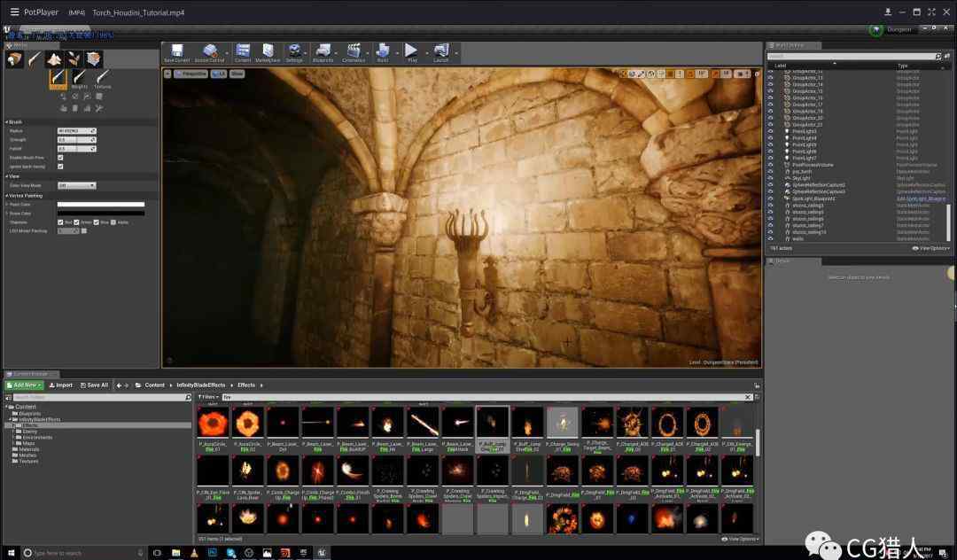Choose the Textures paint tool
Viewport: 957px width, 560px height.
tap(102, 79)
